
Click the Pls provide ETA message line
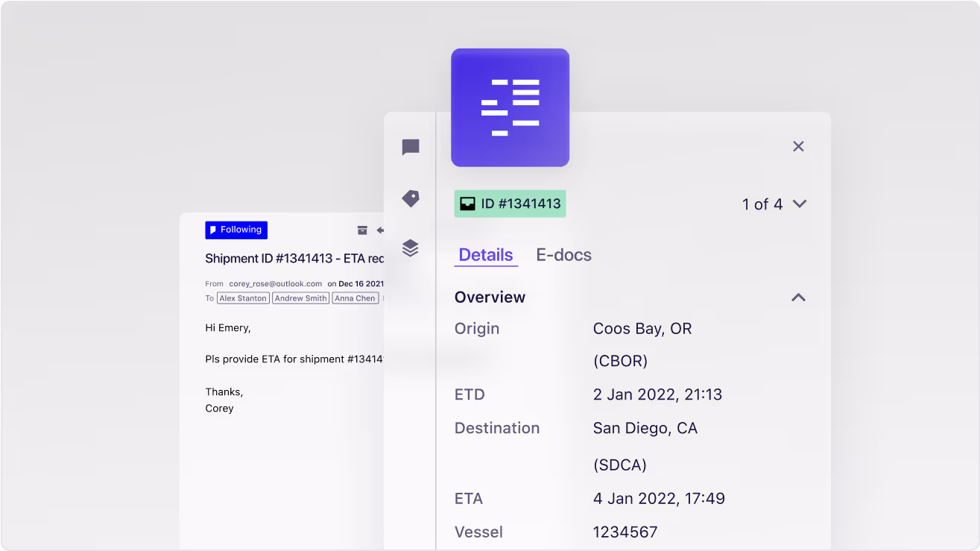[294, 359]
